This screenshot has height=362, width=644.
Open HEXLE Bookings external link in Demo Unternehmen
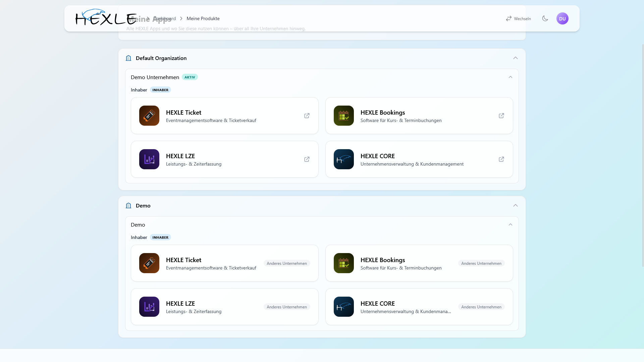pyautogui.click(x=501, y=116)
